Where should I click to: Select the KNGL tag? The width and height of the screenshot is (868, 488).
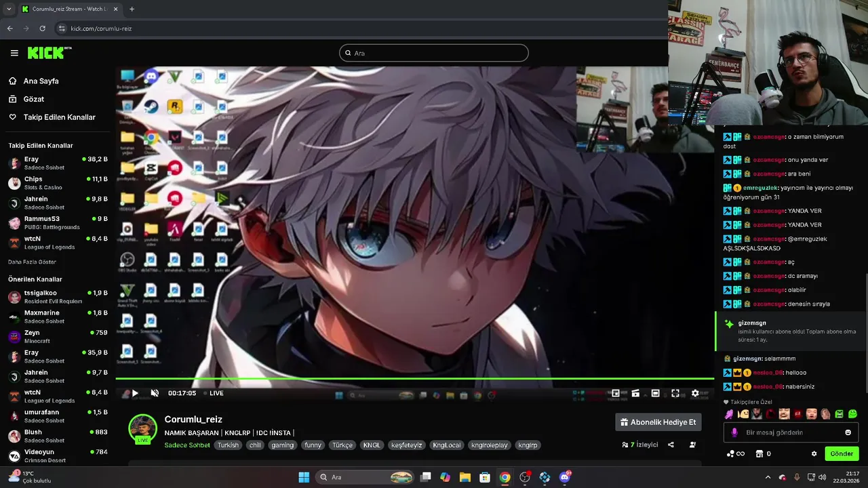pyautogui.click(x=372, y=445)
